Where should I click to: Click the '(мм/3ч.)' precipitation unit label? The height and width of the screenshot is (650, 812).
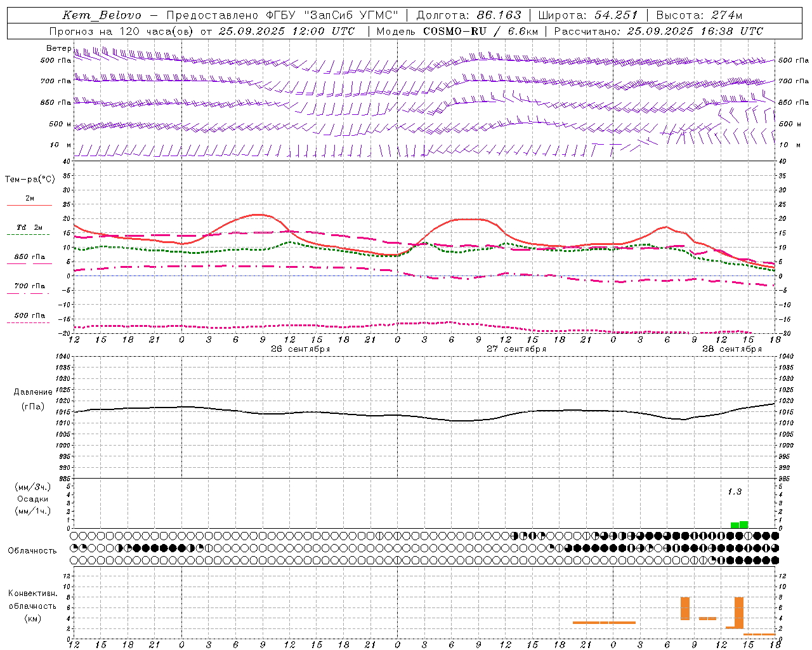point(33,487)
